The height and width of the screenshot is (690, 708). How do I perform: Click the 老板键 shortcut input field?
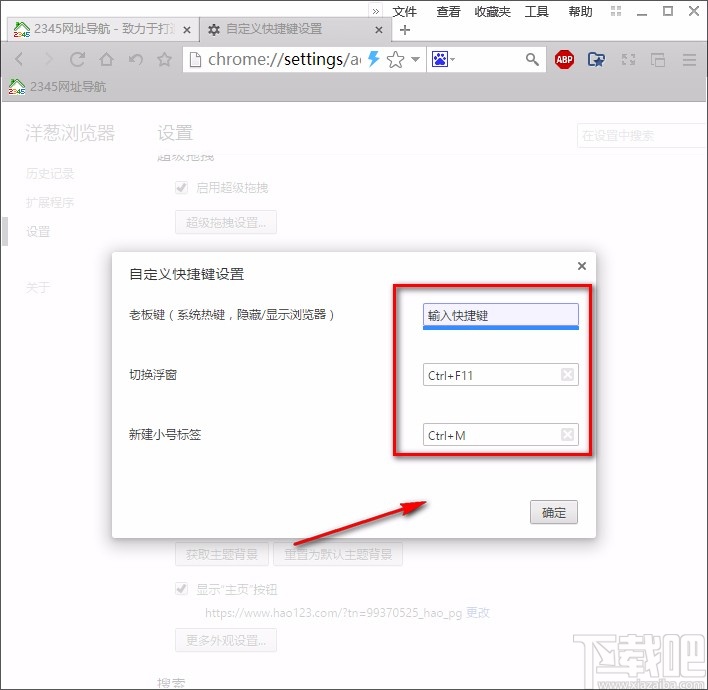coord(500,316)
